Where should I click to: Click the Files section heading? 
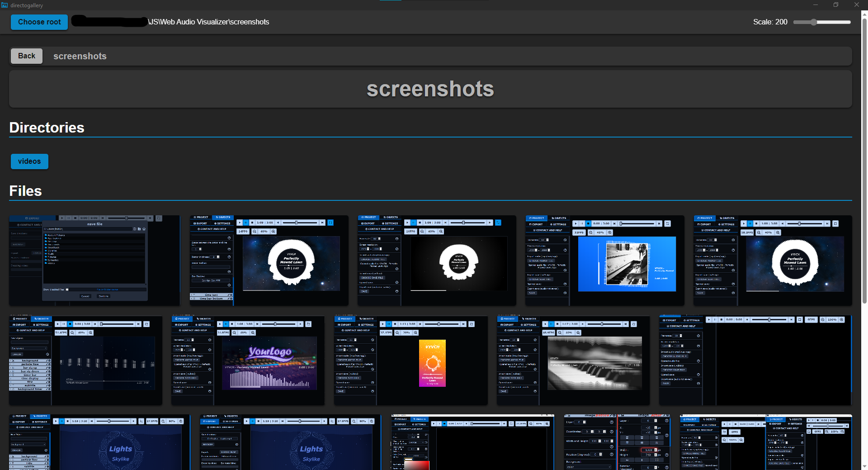tap(26, 191)
